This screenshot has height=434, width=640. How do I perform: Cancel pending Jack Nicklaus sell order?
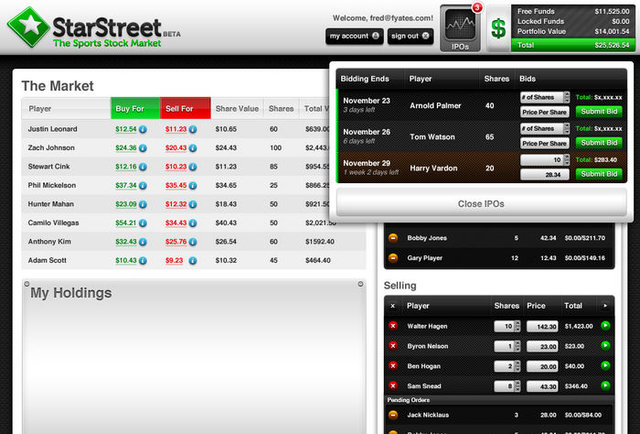coord(393,415)
